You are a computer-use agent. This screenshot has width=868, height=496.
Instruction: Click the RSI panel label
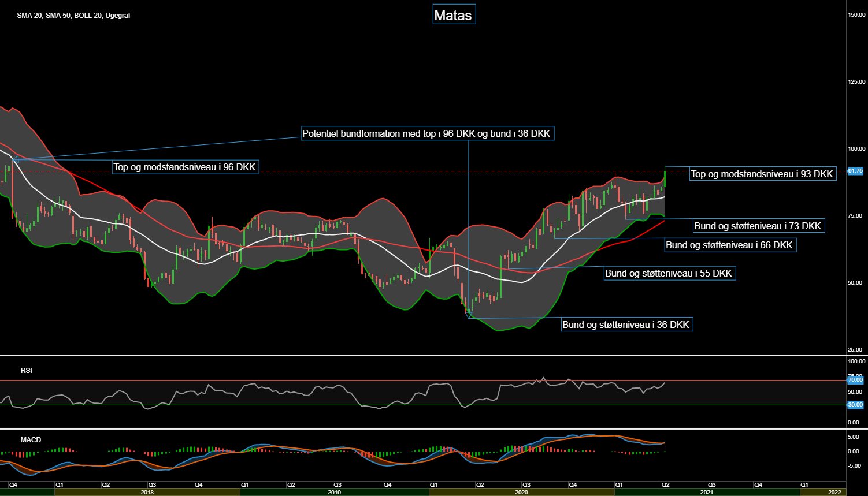point(27,370)
